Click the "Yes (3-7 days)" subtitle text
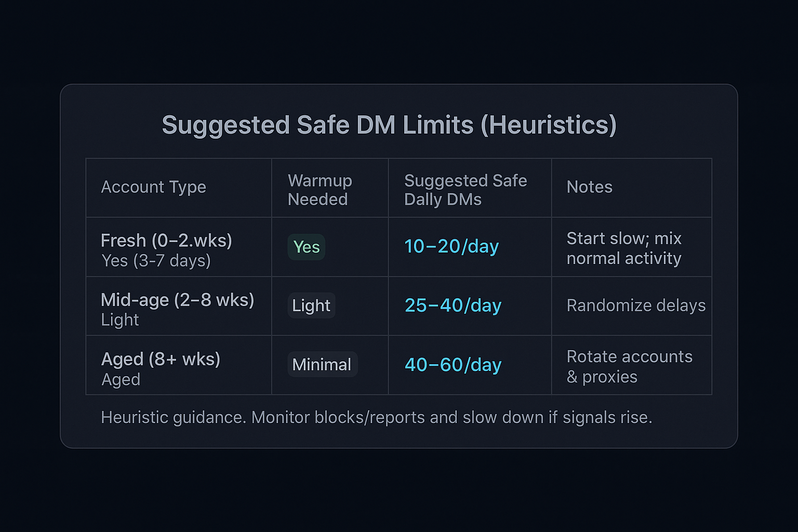 click(156, 260)
